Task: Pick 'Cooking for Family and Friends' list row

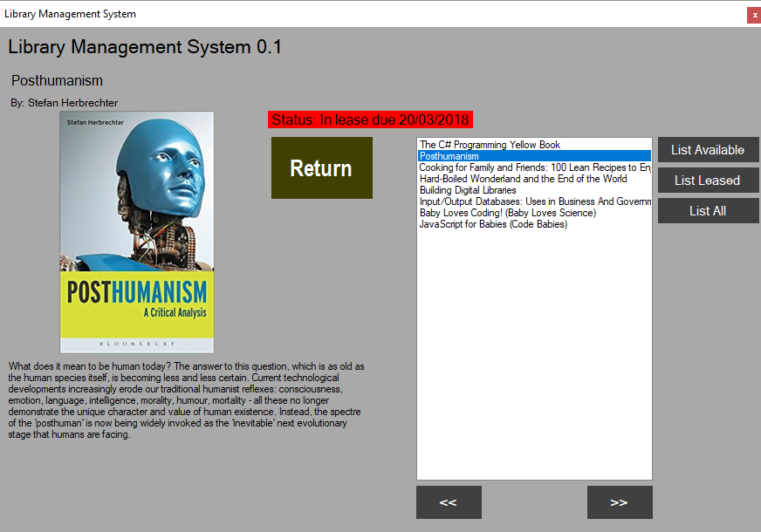Action: tap(534, 167)
